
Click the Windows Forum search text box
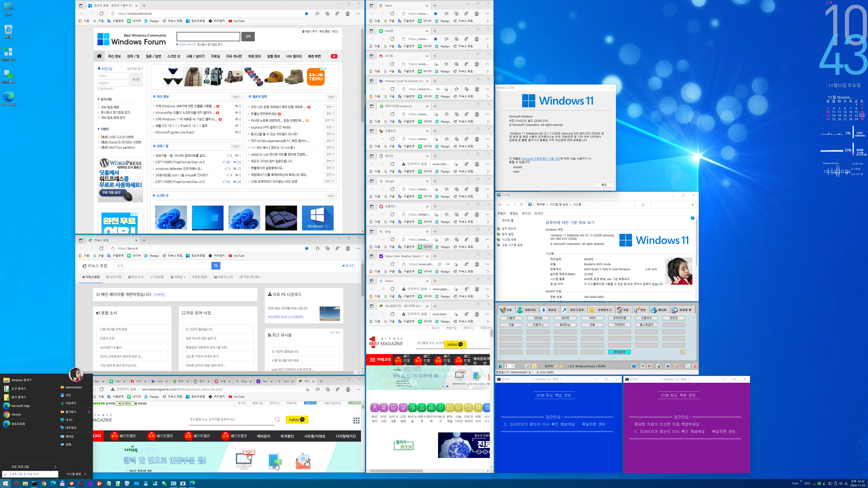208,36
